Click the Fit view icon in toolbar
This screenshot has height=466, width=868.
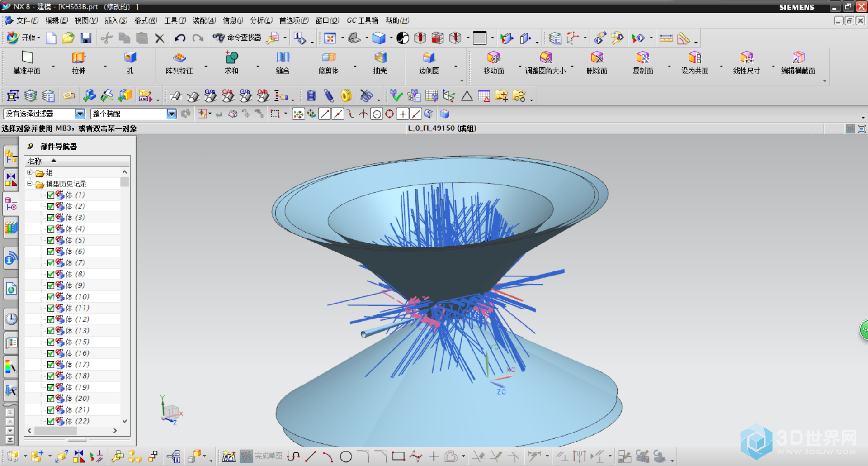(x=330, y=38)
